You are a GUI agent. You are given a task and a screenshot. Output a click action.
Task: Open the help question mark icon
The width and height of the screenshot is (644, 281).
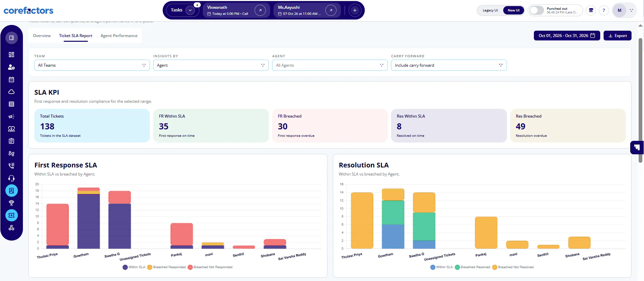(x=604, y=10)
